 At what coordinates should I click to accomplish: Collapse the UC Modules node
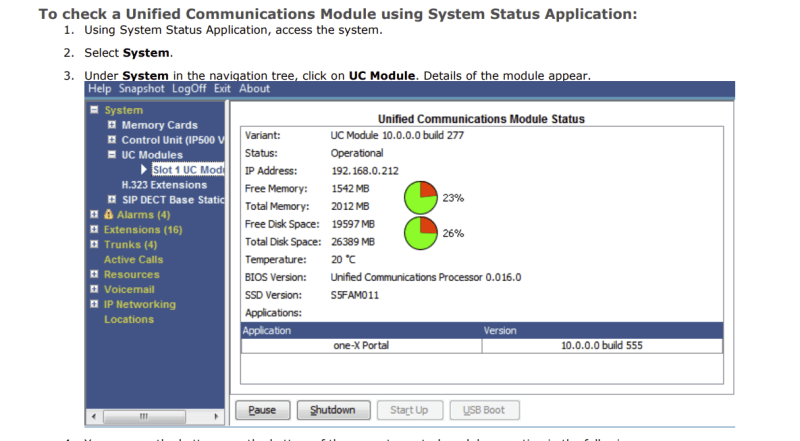(x=112, y=154)
